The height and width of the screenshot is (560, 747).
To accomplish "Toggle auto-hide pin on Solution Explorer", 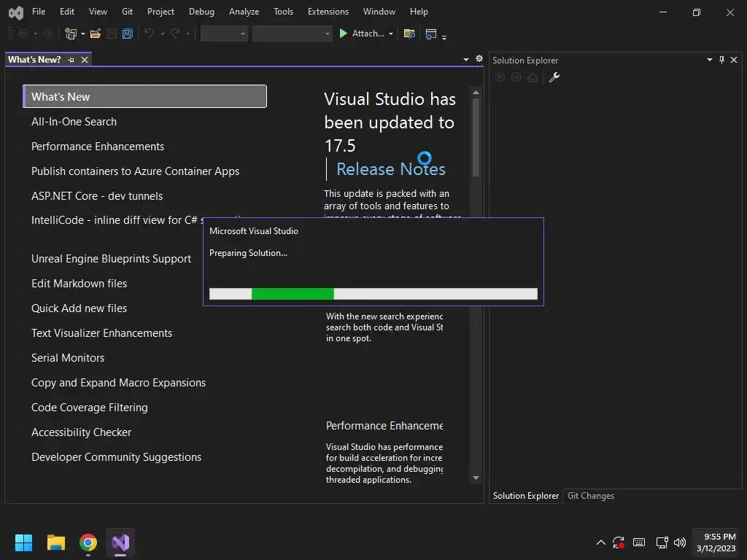I will (x=721, y=60).
